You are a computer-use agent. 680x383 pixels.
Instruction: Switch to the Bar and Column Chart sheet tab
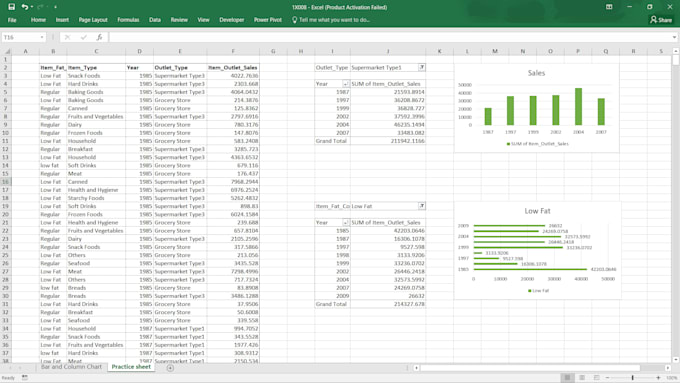71,367
